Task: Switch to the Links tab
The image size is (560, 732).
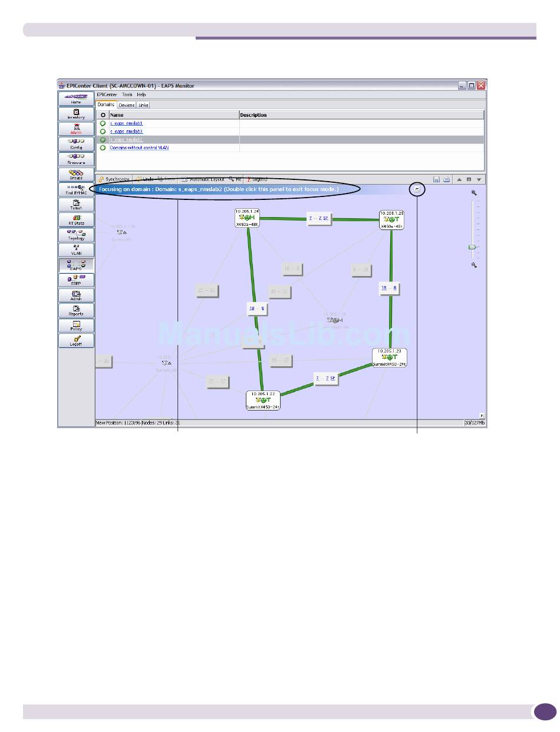Action: (144, 105)
